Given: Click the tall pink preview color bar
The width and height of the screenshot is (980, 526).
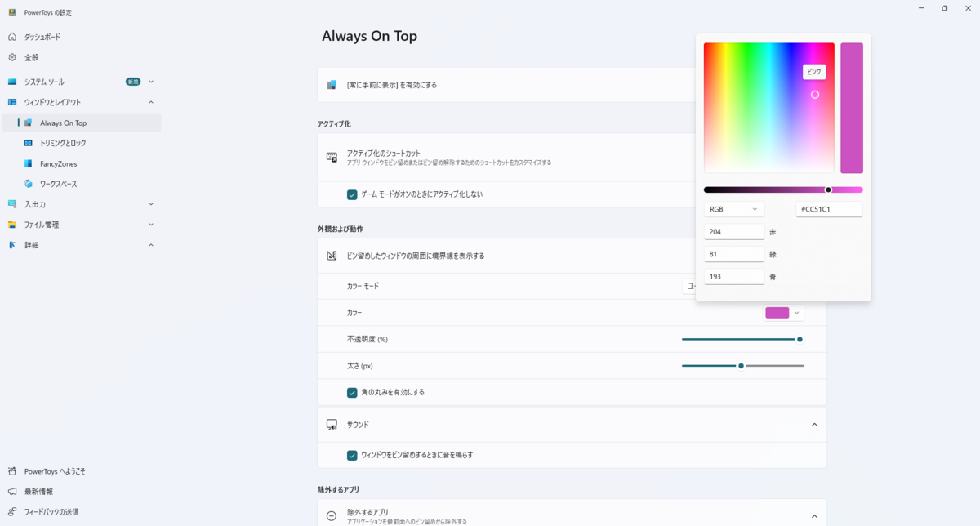Looking at the screenshot, I should 852,108.
